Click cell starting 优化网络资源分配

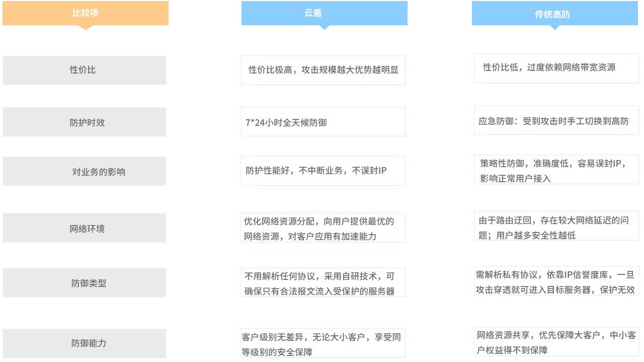click(x=323, y=228)
